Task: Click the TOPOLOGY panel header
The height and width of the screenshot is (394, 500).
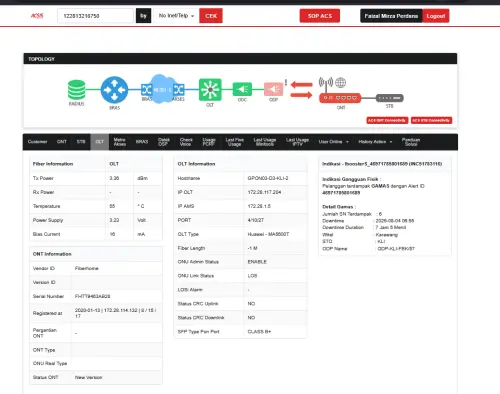Action: (x=240, y=59)
